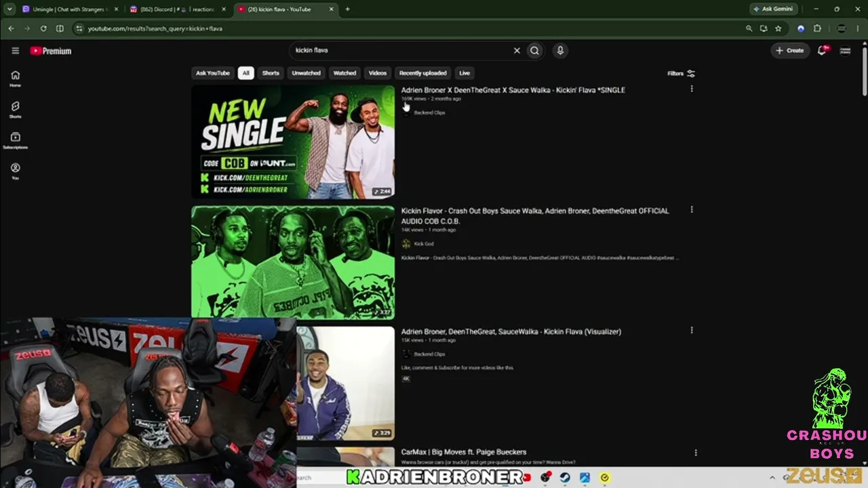Play the green three-men thumbnail video
This screenshot has height=488, width=868.
click(x=293, y=262)
